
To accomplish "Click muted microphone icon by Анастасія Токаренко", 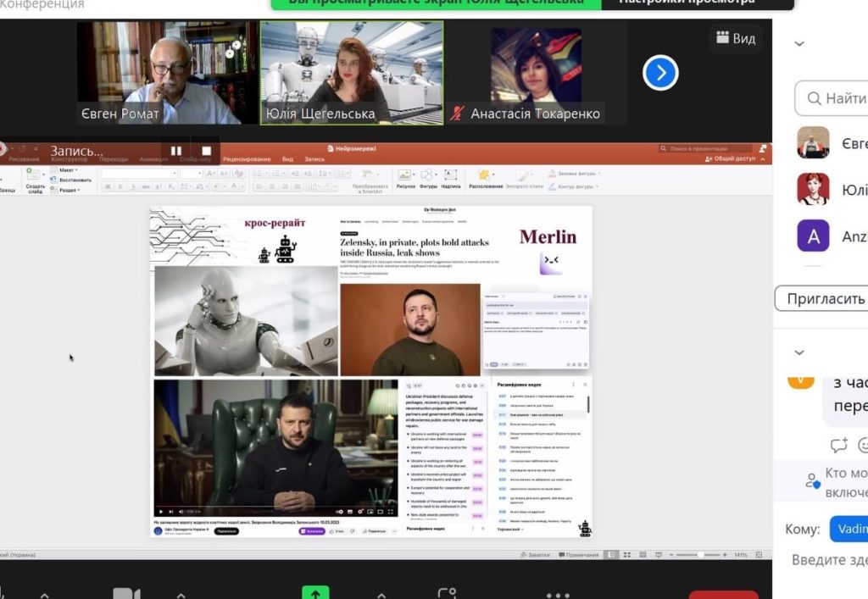I will pos(457,114).
